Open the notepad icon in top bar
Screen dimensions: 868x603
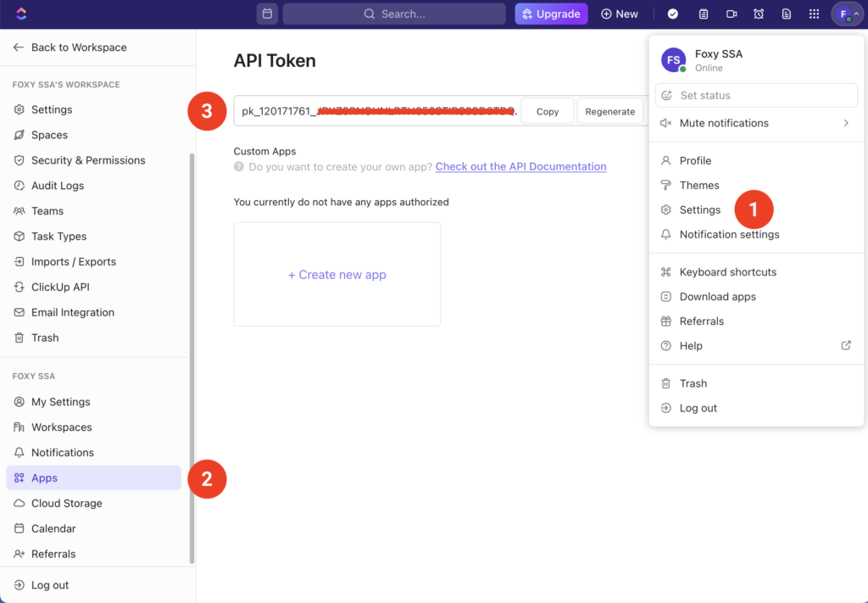pyautogui.click(x=704, y=14)
